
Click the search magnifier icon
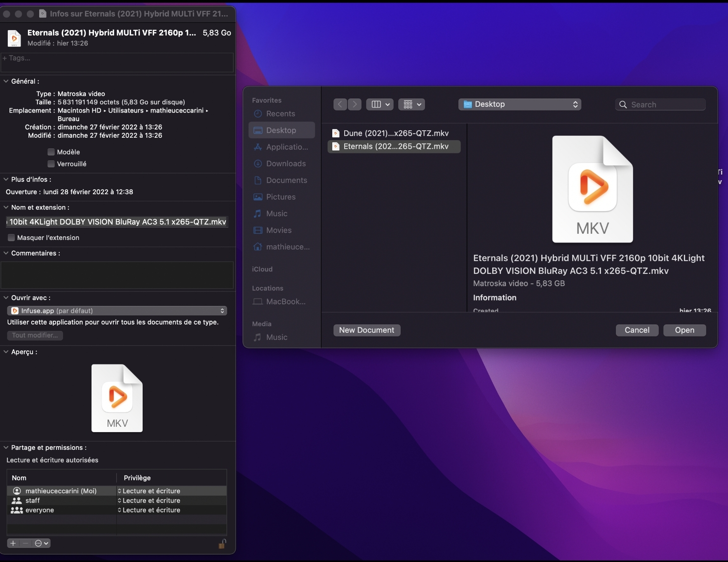click(623, 105)
